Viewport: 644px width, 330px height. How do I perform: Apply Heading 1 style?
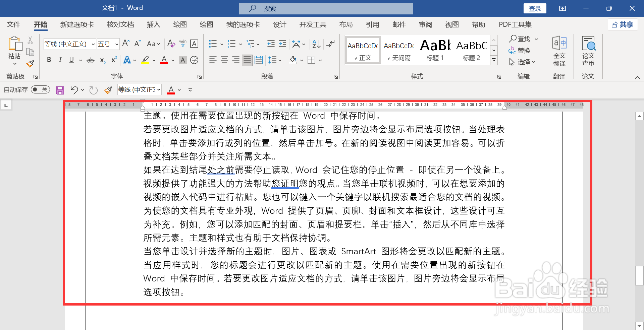(x=435, y=50)
